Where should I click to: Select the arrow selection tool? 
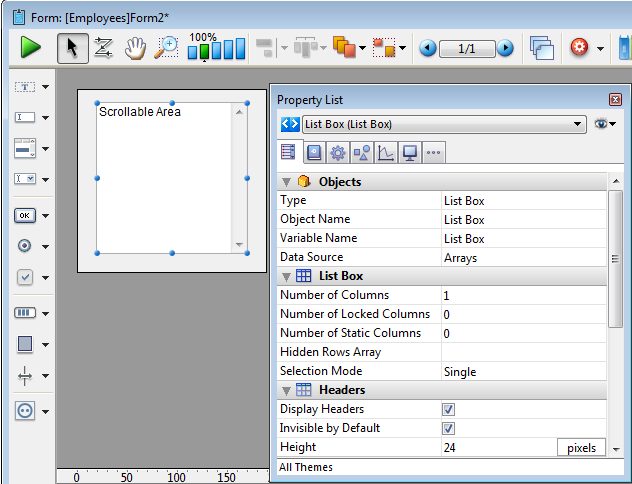(x=72, y=47)
